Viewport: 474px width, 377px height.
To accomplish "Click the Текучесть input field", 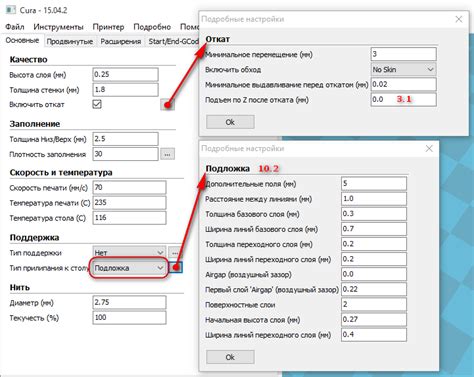I will (x=129, y=318).
